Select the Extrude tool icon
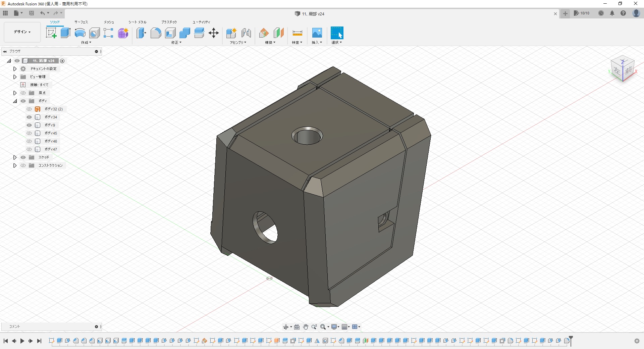644x349 pixels. coord(65,33)
